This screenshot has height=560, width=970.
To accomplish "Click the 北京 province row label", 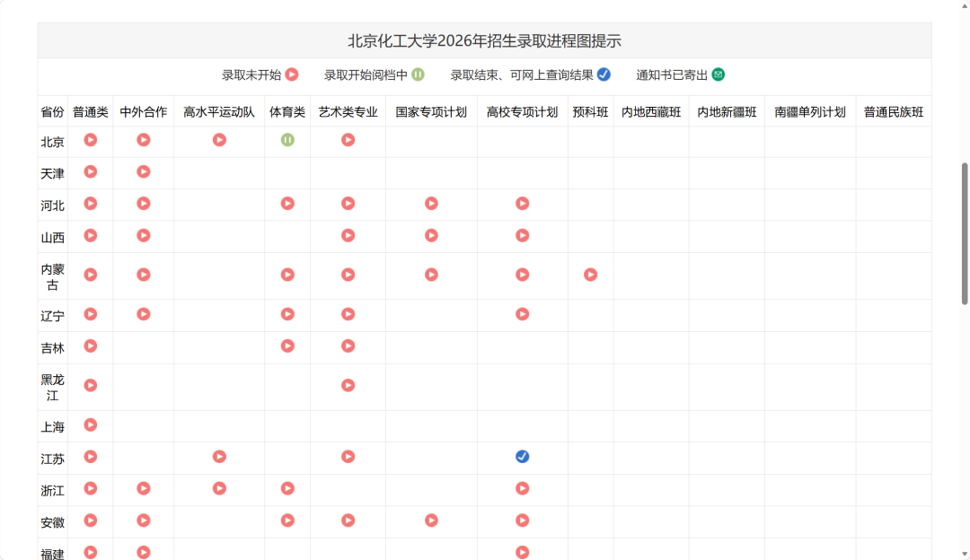I will point(53,142).
